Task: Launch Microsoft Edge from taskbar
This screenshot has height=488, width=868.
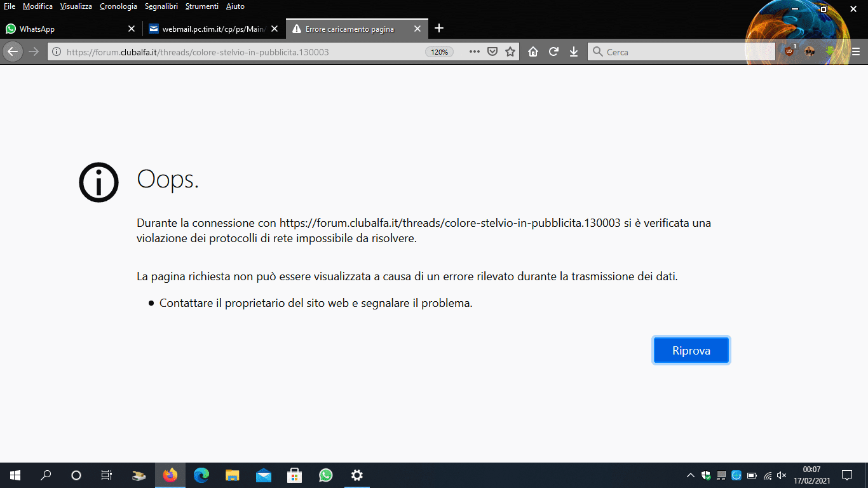Action: coord(201,475)
